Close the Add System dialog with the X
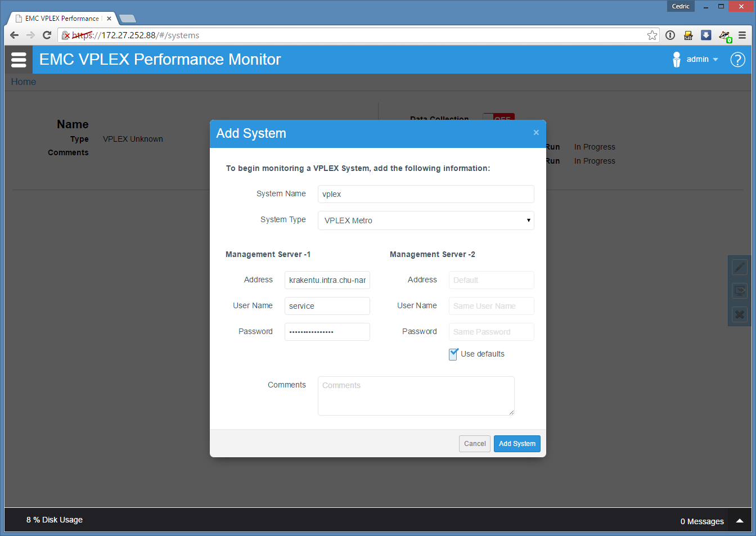756x536 pixels. pyautogui.click(x=536, y=133)
